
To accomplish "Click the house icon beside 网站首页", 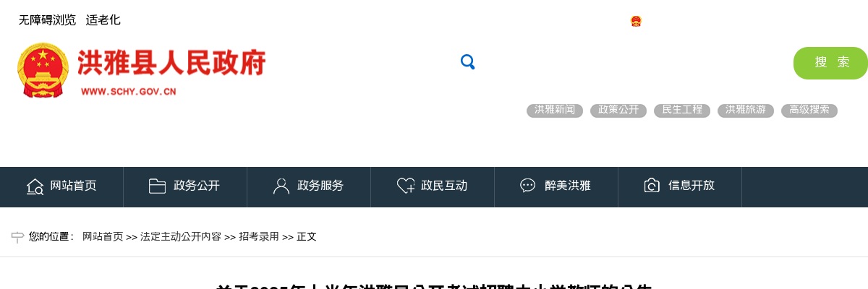I will 35,186.
